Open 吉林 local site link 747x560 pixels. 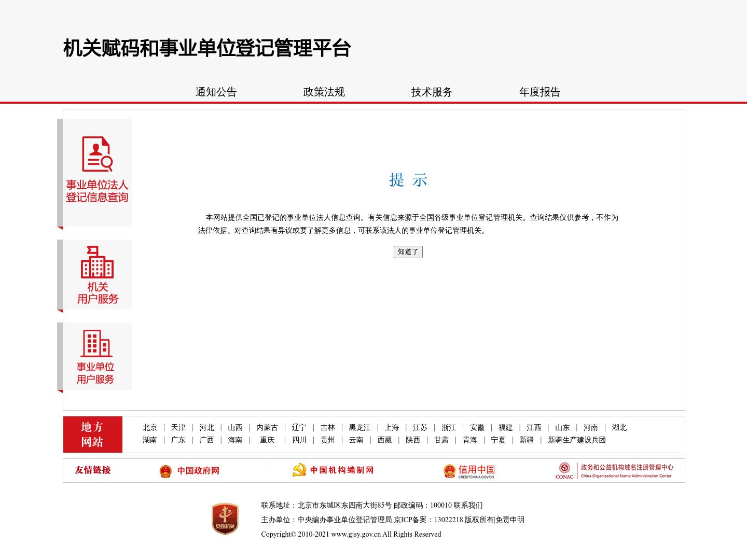328,428
